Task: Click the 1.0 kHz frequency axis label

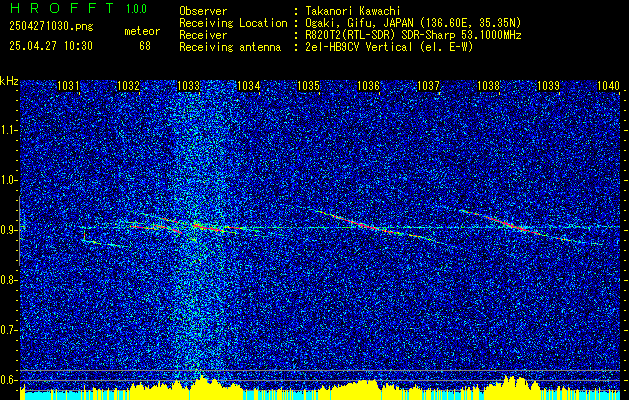Action: pyautogui.click(x=8, y=180)
